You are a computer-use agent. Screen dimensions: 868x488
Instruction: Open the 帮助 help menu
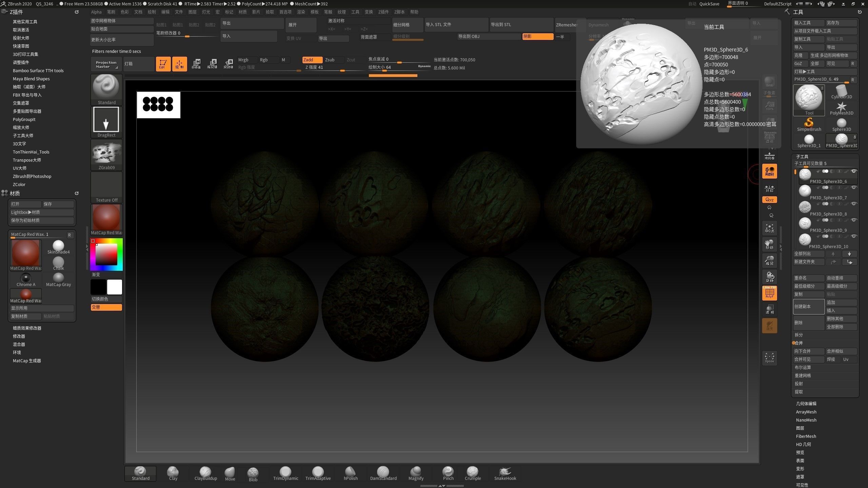pos(414,12)
